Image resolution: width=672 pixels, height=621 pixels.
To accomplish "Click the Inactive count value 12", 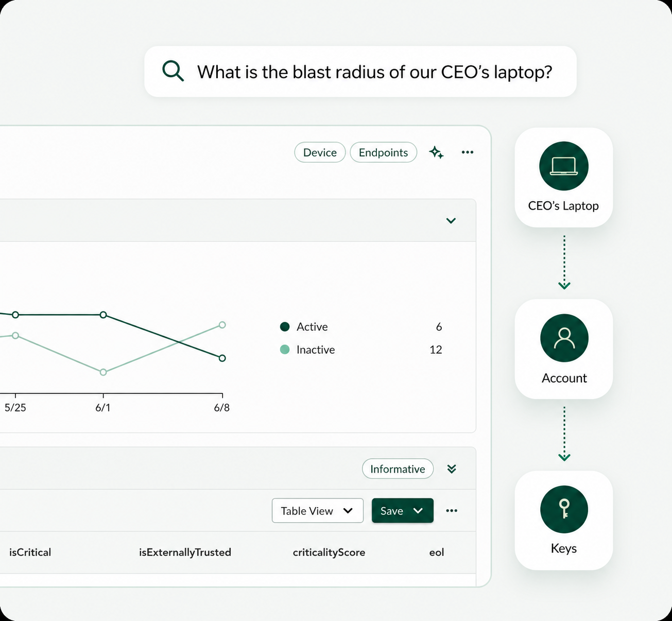I will pos(436,350).
